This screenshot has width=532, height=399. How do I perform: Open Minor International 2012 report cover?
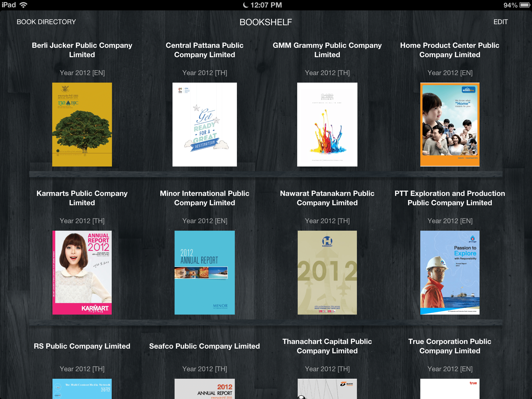(205, 272)
